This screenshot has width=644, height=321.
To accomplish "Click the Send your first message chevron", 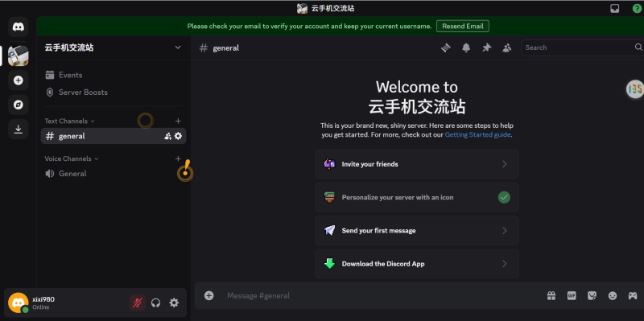I will tap(505, 231).
